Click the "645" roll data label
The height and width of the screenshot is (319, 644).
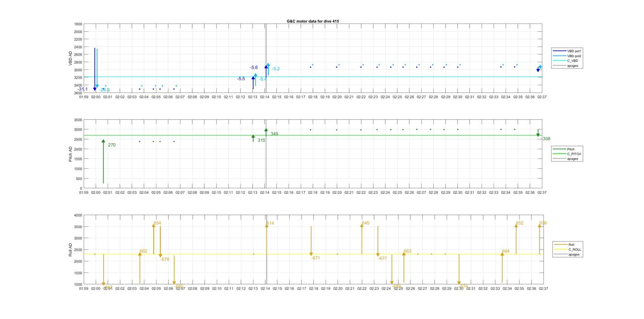pos(365,223)
